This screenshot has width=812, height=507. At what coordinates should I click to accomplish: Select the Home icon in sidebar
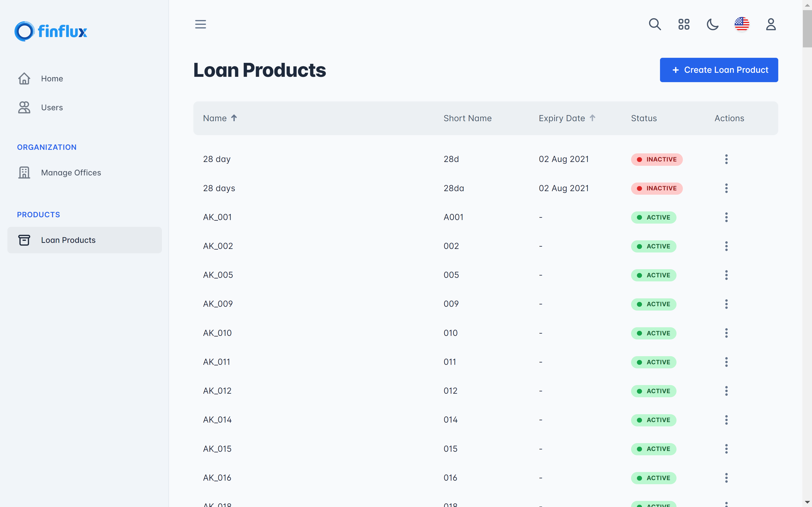pos(24,79)
